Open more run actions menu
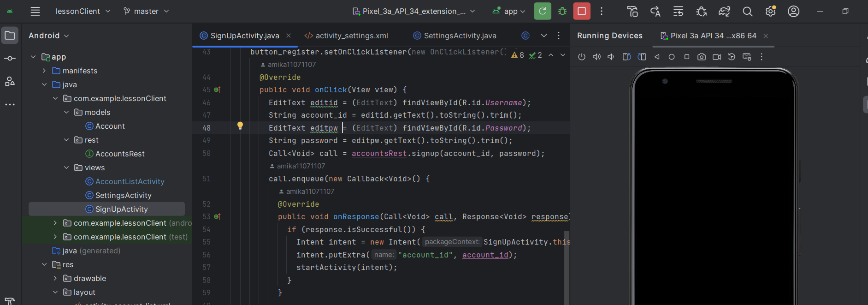Image resolution: width=868 pixels, height=305 pixels. pyautogui.click(x=602, y=11)
